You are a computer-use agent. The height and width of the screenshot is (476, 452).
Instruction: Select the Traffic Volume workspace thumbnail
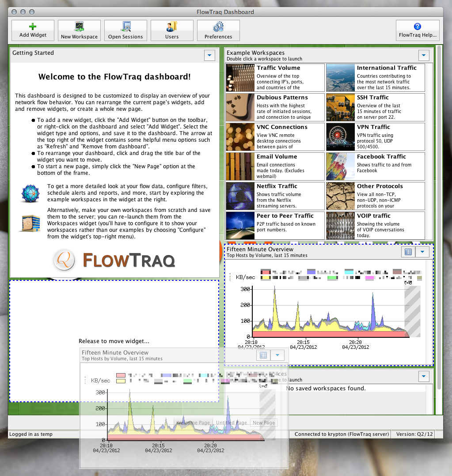pyautogui.click(x=240, y=78)
